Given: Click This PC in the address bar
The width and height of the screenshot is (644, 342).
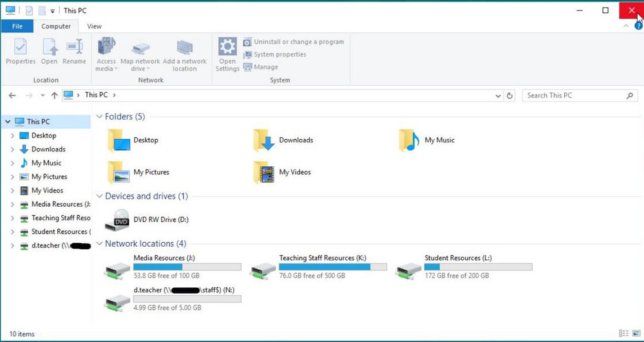Looking at the screenshot, I should coord(96,95).
